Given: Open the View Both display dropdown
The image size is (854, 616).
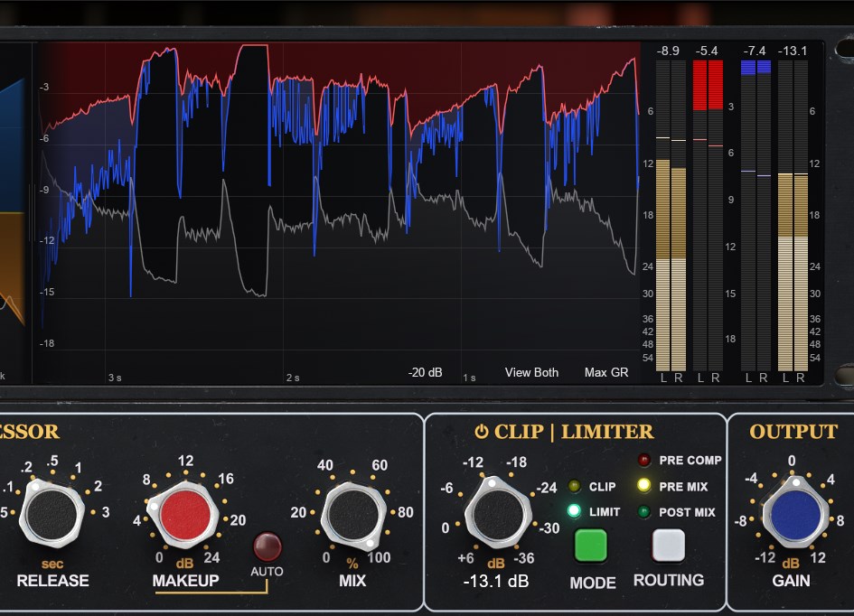Looking at the screenshot, I should click(531, 372).
